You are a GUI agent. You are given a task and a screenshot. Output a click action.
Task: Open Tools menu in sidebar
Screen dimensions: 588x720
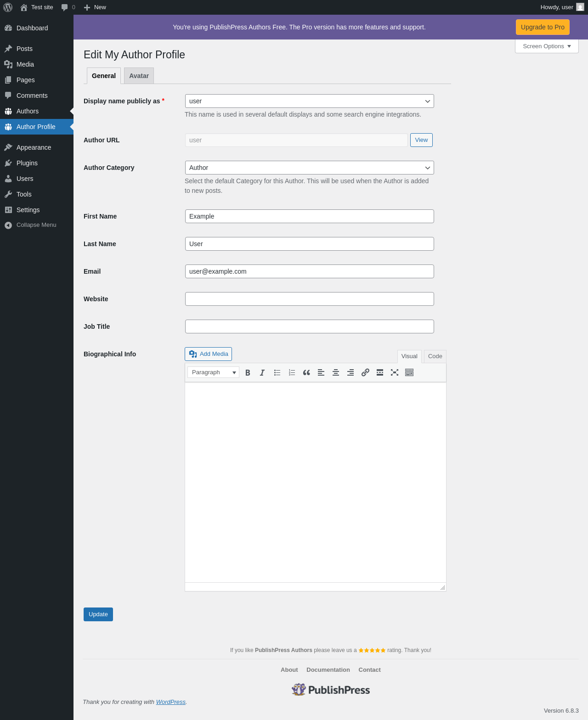pos(37,194)
